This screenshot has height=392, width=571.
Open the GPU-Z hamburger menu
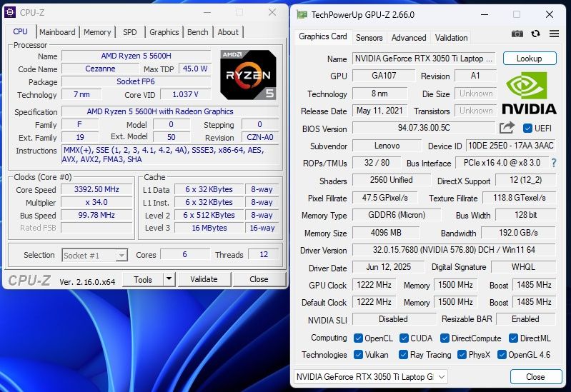tap(554, 34)
